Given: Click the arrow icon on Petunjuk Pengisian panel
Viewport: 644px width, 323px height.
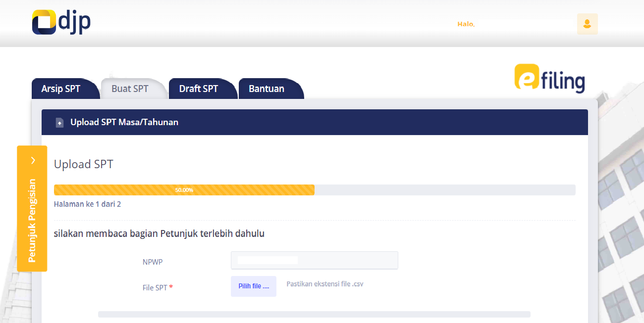Looking at the screenshot, I should [x=32, y=160].
